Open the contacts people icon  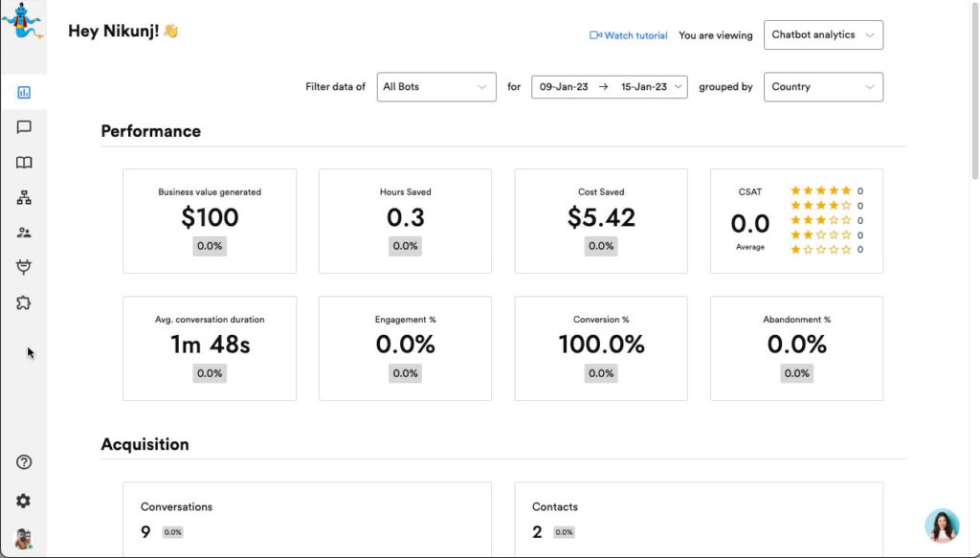(24, 233)
